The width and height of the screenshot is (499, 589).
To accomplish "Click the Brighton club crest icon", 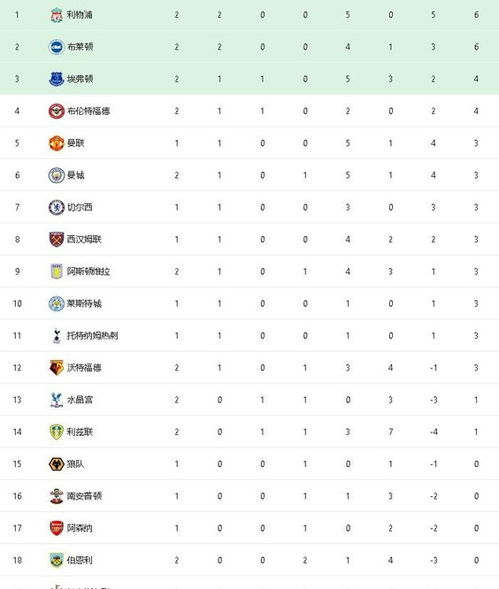I will click(x=56, y=47).
